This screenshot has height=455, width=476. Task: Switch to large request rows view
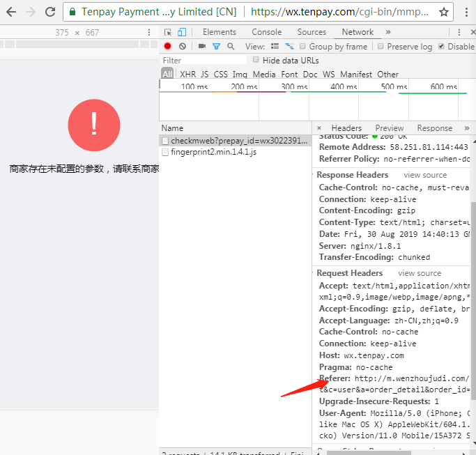pos(275,46)
